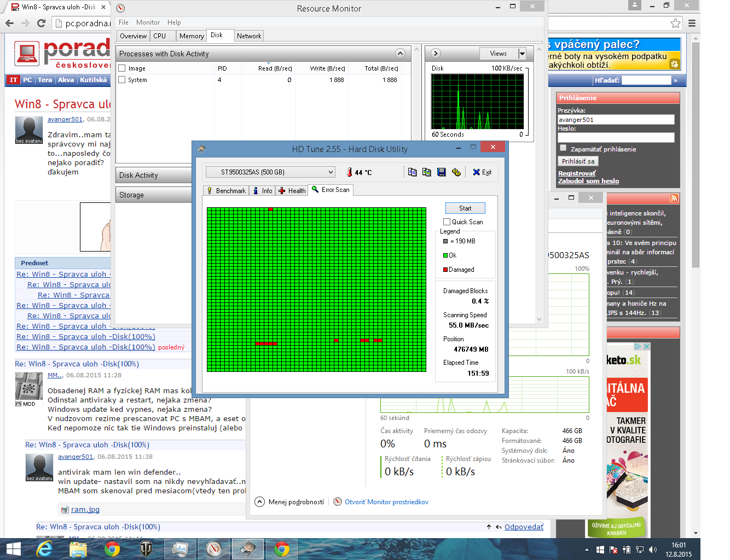Viewport: 730px width, 560px height.
Task: Save screenshot with floppy disk icon in HD Tune
Action: (x=442, y=172)
